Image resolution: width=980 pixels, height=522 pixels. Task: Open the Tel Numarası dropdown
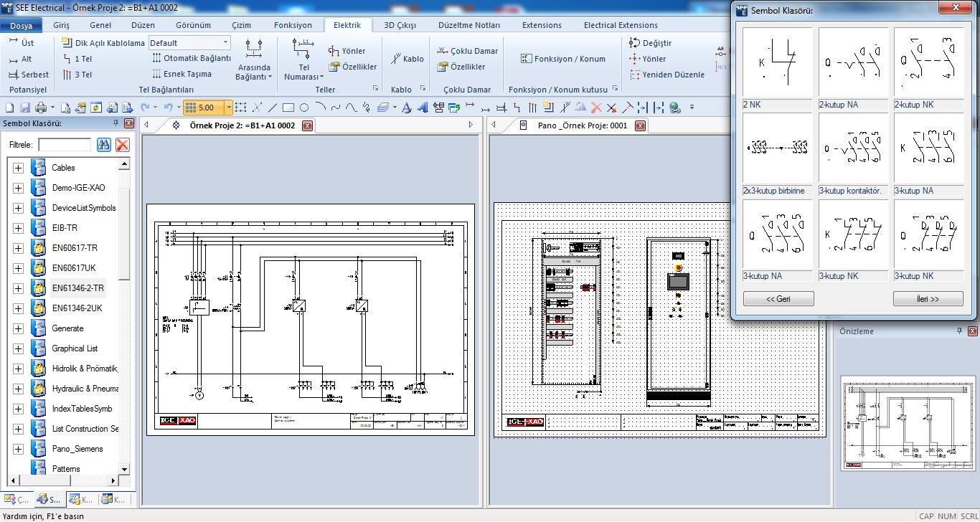(304, 60)
